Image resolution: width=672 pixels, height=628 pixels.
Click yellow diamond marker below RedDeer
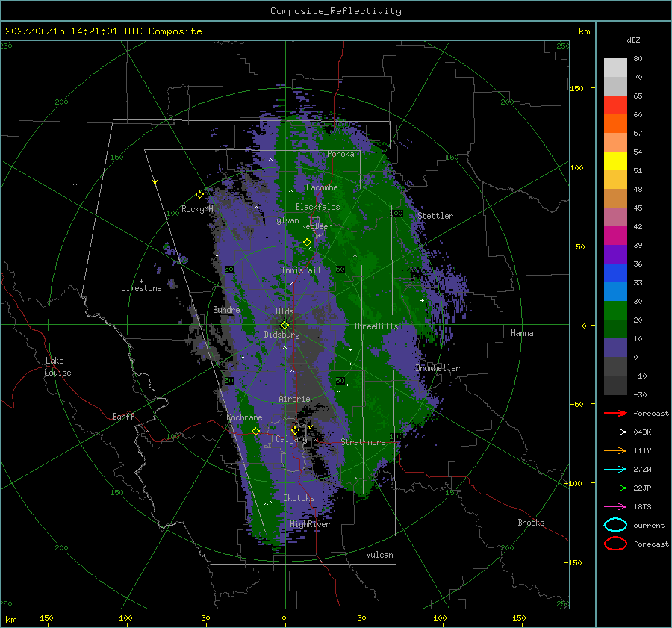pos(307,243)
